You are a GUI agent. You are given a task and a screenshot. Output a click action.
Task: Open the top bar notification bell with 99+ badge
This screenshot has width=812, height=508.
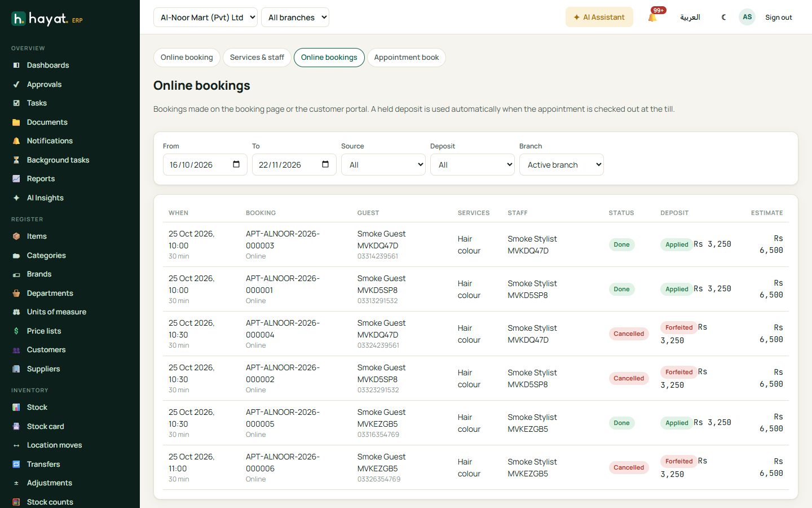652,17
